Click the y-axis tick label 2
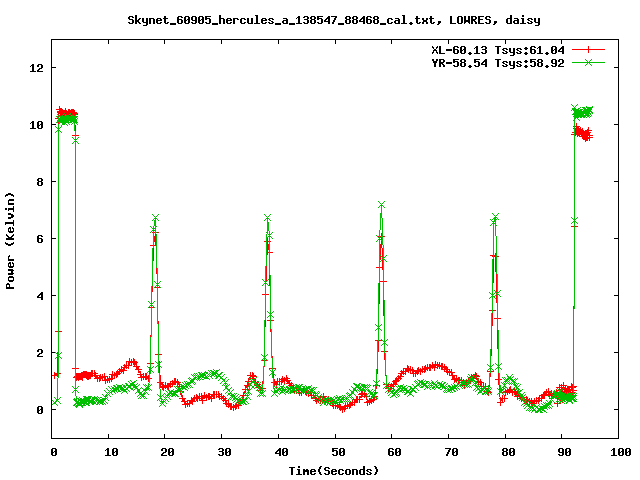 tap(40, 353)
